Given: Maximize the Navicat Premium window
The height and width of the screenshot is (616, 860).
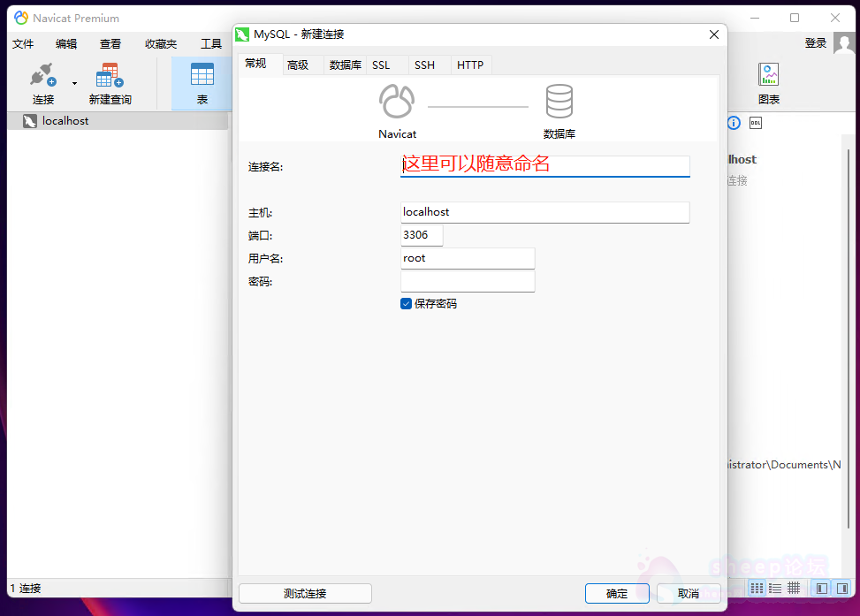Looking at the screenshot, I should (795, 18).
